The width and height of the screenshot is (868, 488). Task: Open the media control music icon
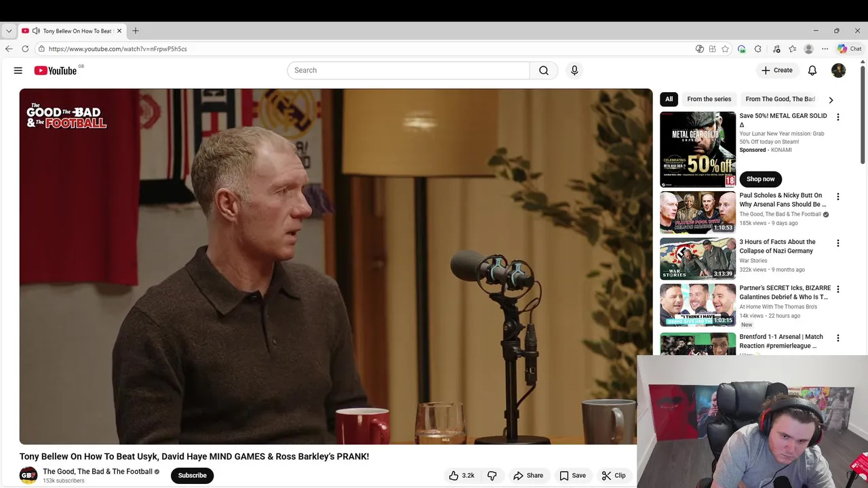(x=776, y=49)
